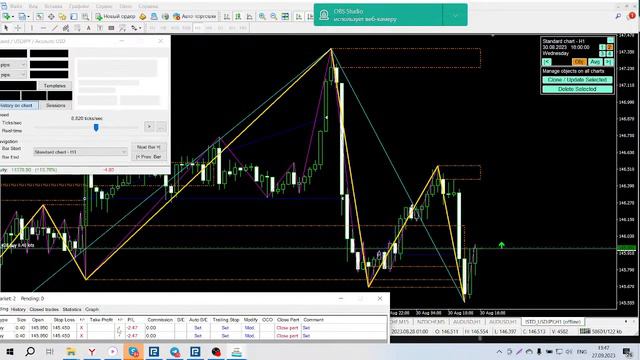Open the Strategy Tester icon

point(85,16)
